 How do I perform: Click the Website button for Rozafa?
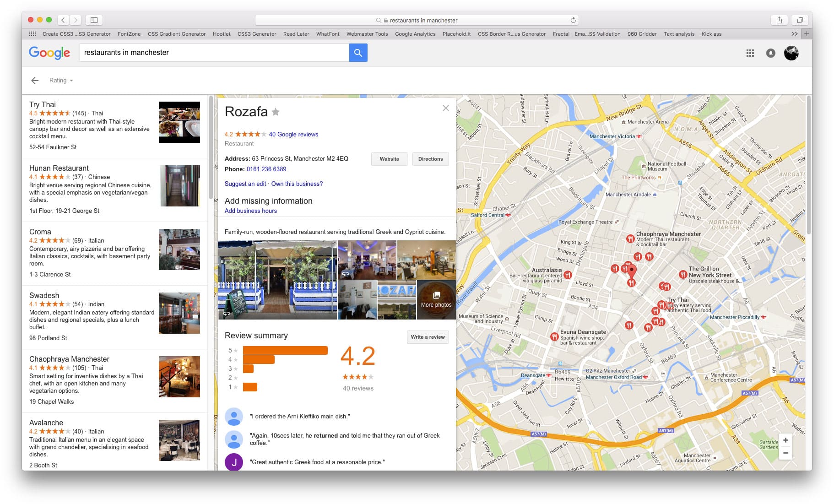[389, 159]
